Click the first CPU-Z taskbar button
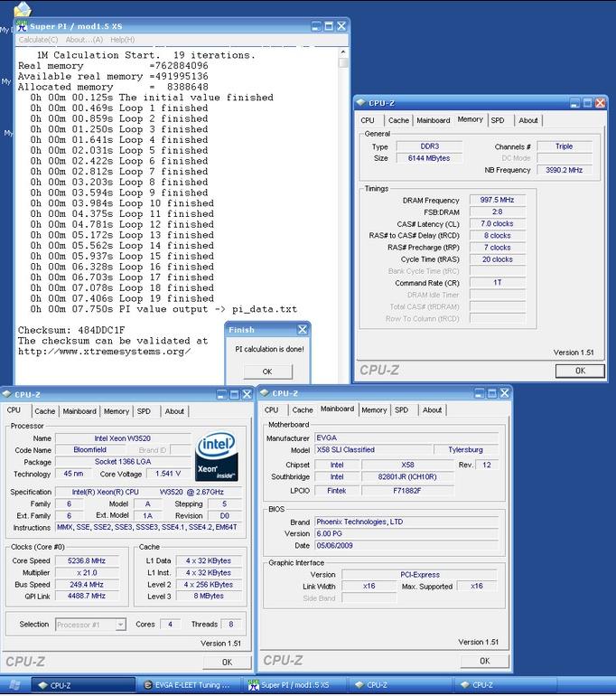This screenshot has width=616, height=696. point(83,685)
